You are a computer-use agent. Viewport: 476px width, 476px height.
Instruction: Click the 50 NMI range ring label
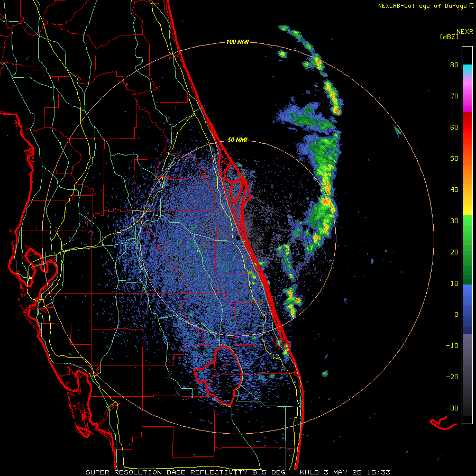pos(237,140)
